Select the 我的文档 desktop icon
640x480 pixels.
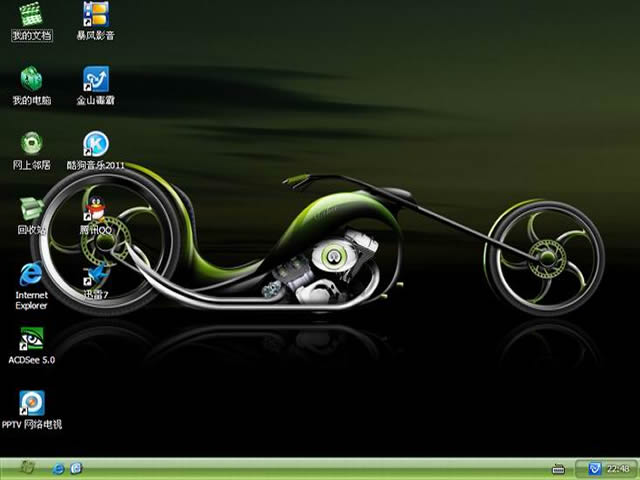click(31, 15)
